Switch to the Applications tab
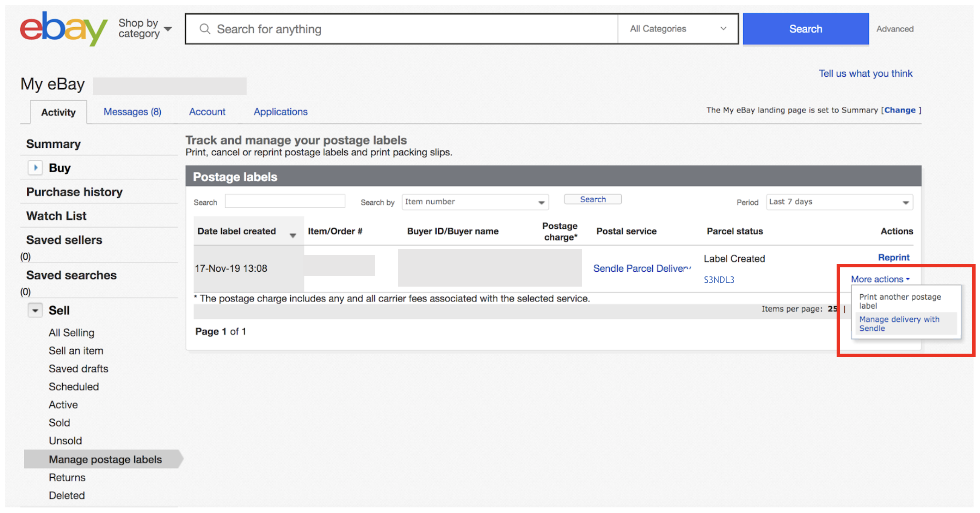Viewport: 980px width, 513px height. pos(280,112)
